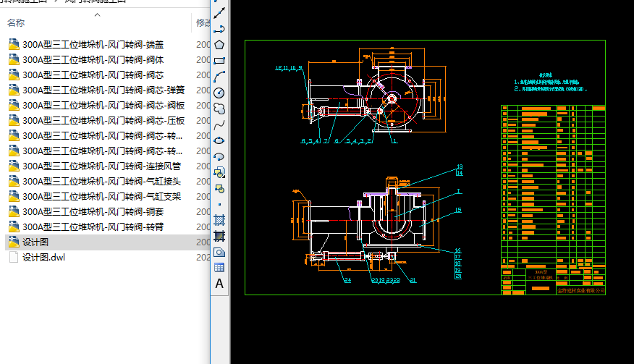The width and height of the screenshot is (634, 364).
Task: Click part label 24 in lower view
Action: pyautogui.click(x=347, y=280)
